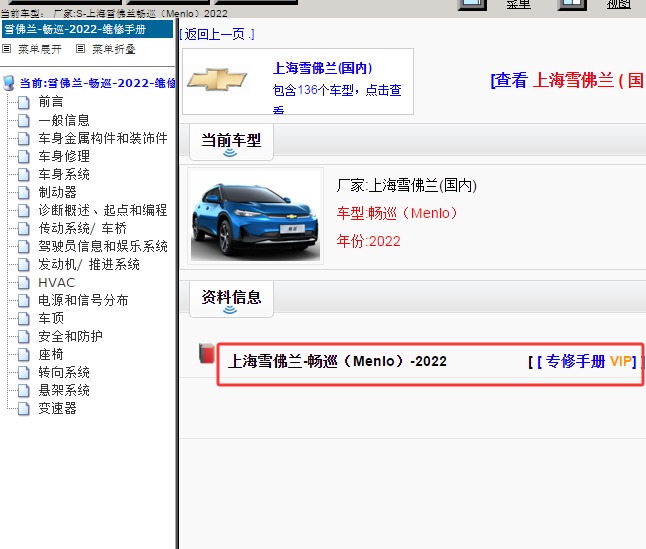Click the 转向系统 page icon
The height and width of the screenshot is (549, 646).
(x=24, y=372)
